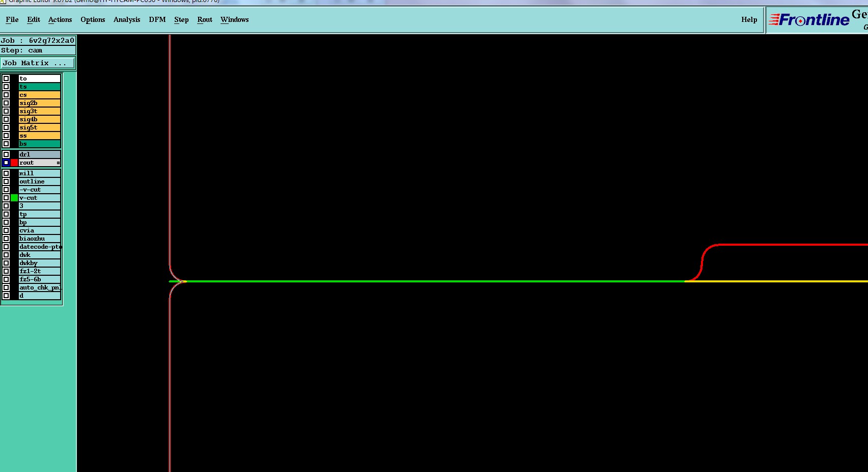Select the 'dwkby' layer name
868x472 pixels.
pos(40,263)
